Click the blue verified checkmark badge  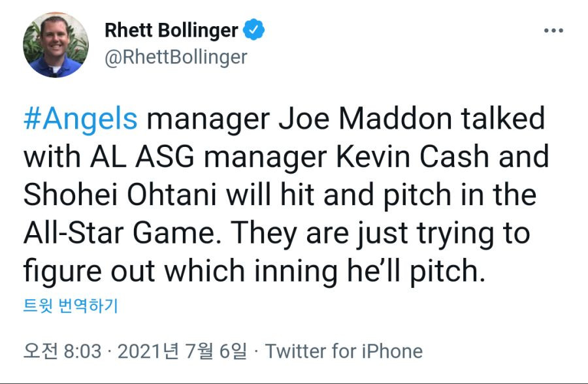tap(254, 29)
